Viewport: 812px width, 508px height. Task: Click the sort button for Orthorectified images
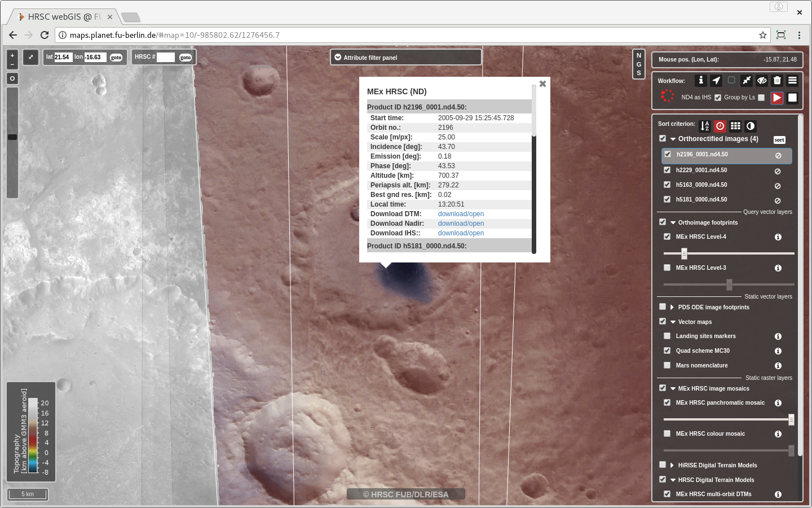[x=779, y=140]
